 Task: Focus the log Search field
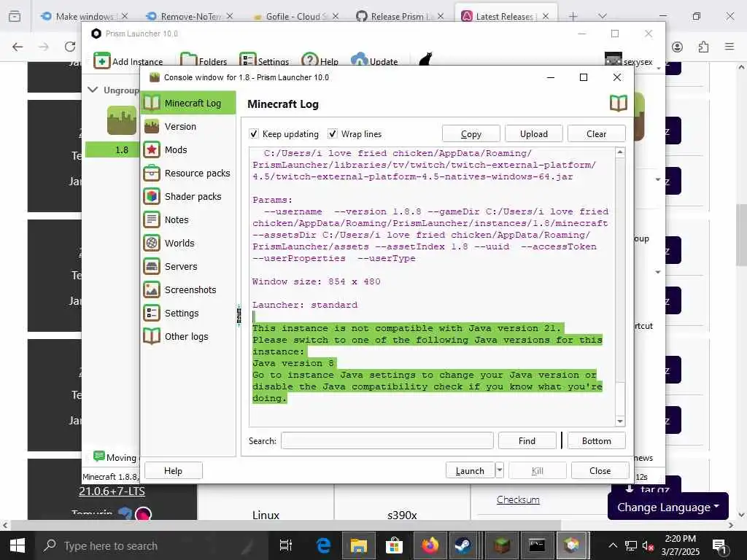coord(387,440)
